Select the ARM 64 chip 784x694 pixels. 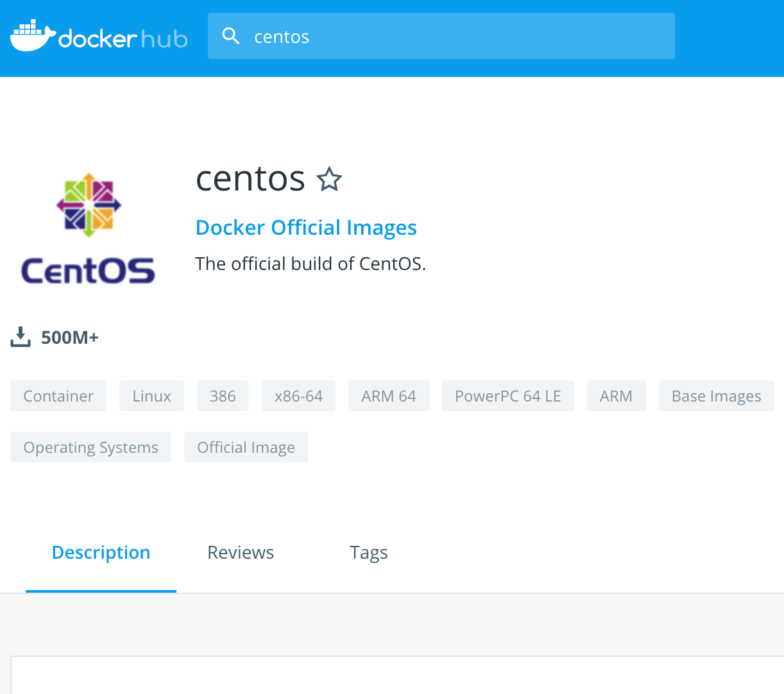[x=389, y=396]
